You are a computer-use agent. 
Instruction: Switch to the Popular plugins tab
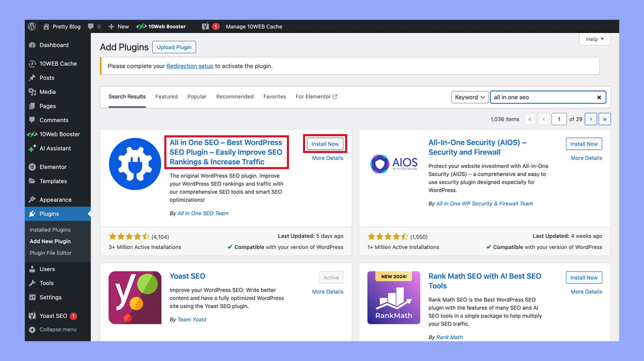tap(197, 96)
